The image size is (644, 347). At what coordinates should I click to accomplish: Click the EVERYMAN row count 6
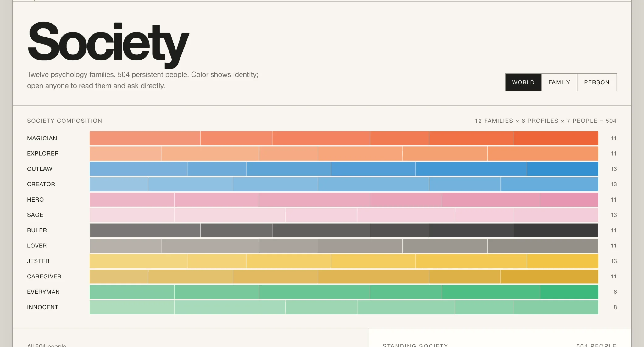(615, 292)
